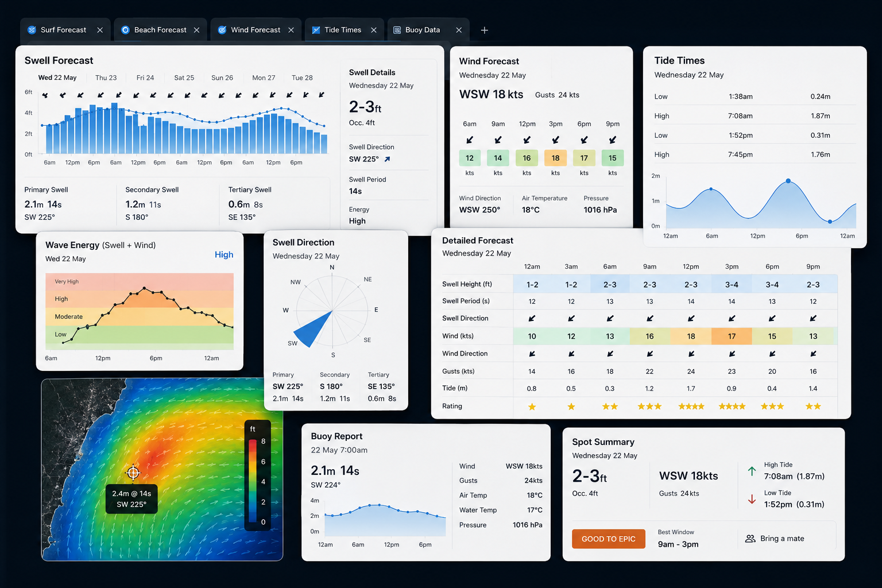Click the WSW 18 kts wind heading

tap(491, 95)
